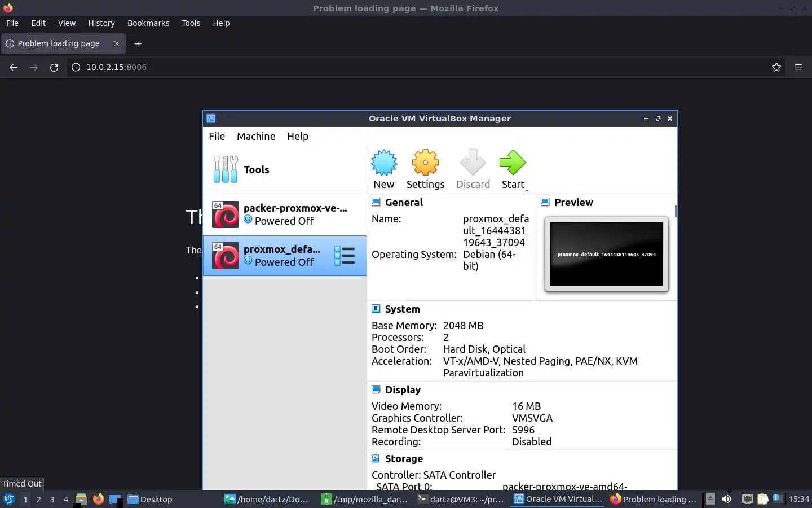Open Firefox Tools menu

point(191,23)
